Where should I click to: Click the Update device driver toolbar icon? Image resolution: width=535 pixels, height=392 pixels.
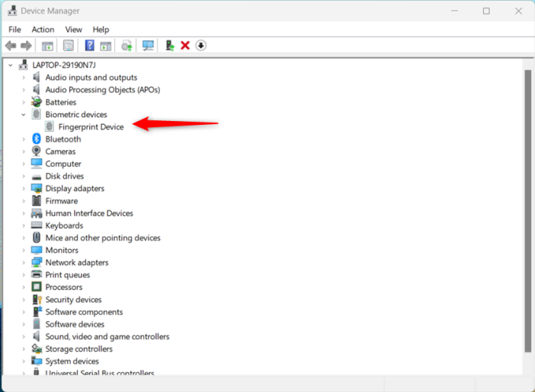[127, 46]
